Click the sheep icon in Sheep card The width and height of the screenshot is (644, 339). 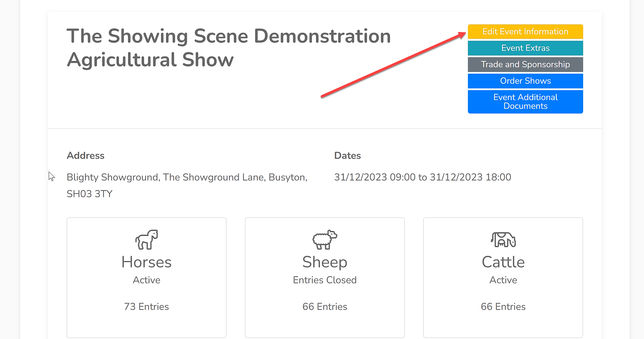[325, 240]
